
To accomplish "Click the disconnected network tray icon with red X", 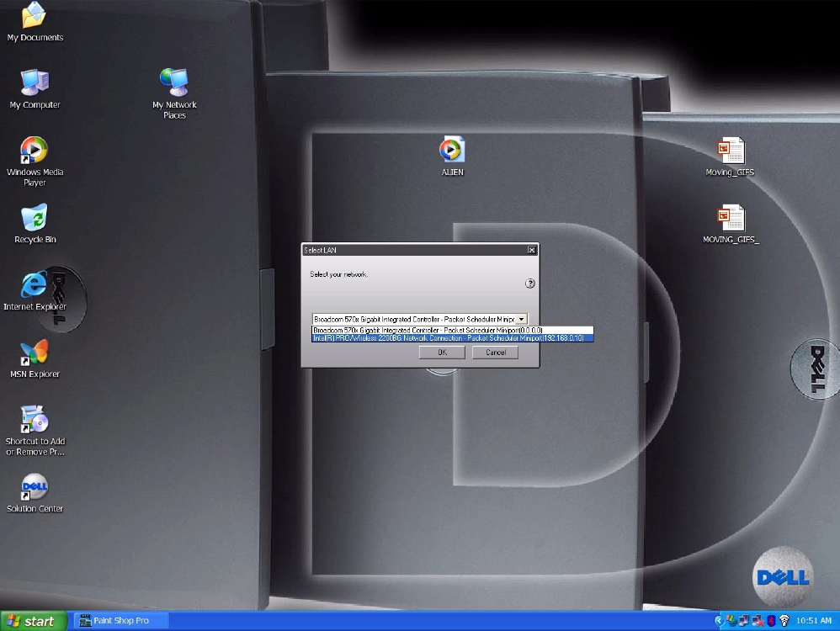I will click(758, 620).
